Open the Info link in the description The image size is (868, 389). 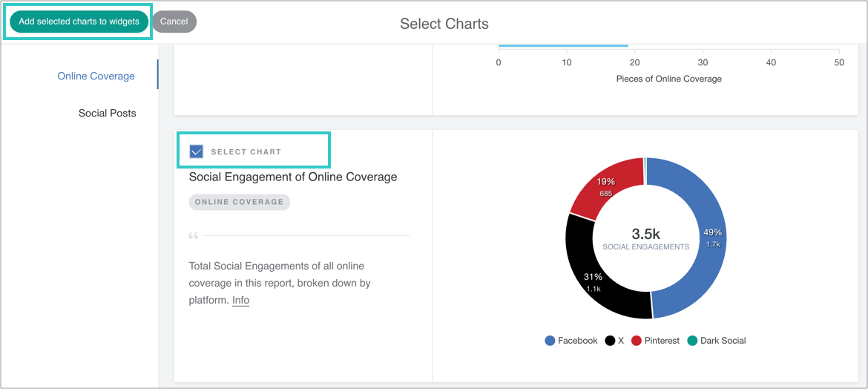click(x=240, y=300)
